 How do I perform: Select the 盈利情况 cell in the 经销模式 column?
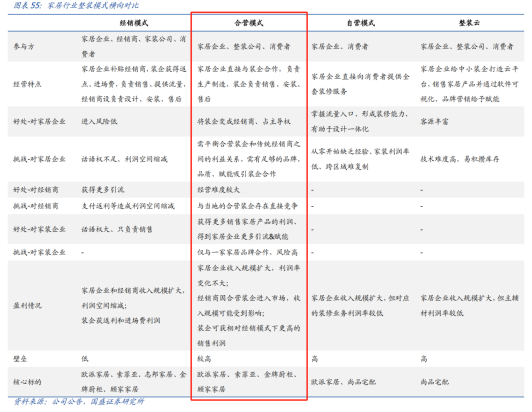[x=133, y=305]
